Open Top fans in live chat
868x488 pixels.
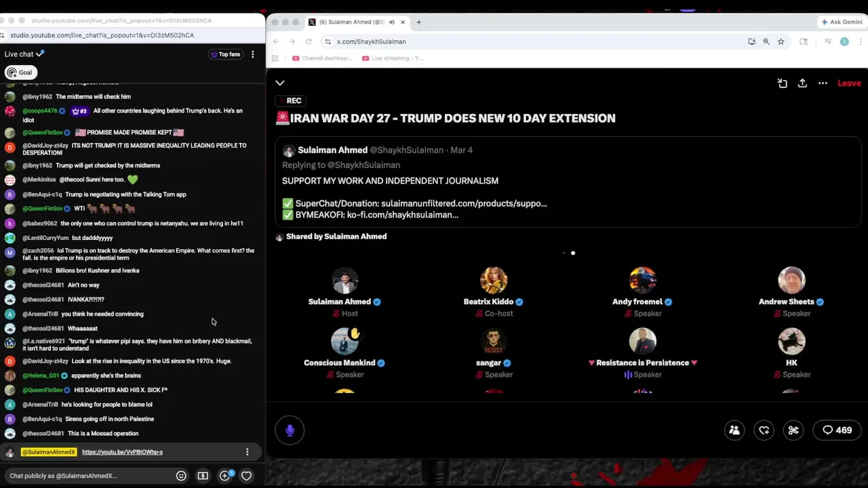(225, 54)
